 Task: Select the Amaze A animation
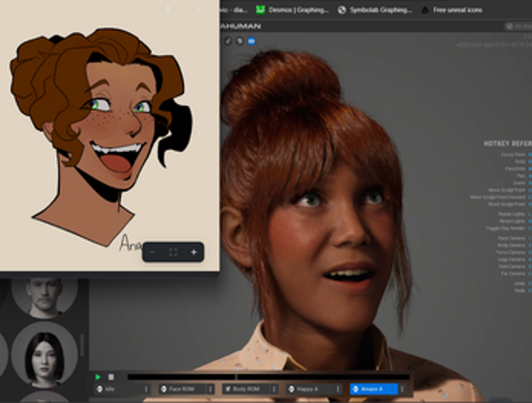click(x=373, y=389)
